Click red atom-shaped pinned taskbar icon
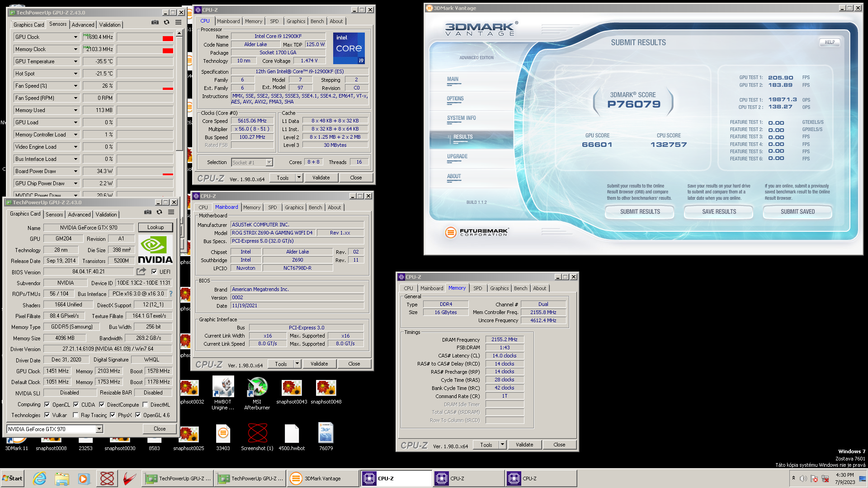This screenshot has width=868, height=488. coord(107,479)
